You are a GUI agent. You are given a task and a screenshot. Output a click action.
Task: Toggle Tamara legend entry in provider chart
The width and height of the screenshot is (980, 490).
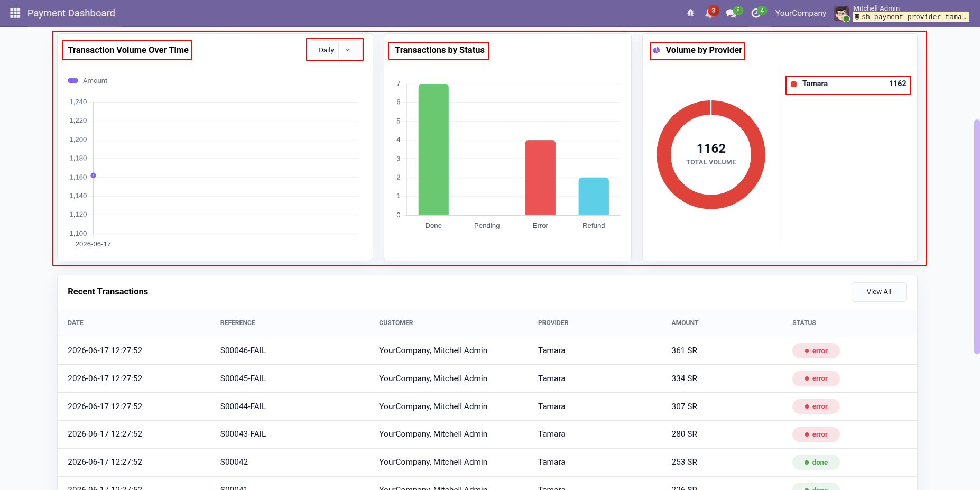848,84
